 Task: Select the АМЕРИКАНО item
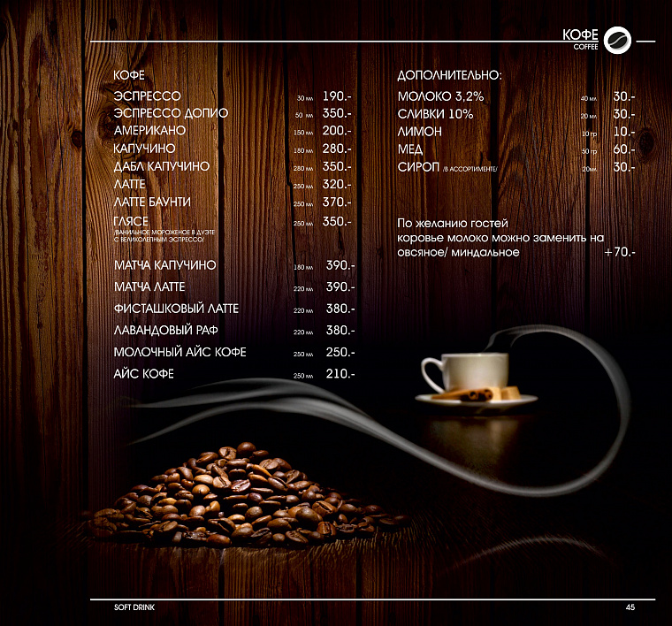(149, 130)
